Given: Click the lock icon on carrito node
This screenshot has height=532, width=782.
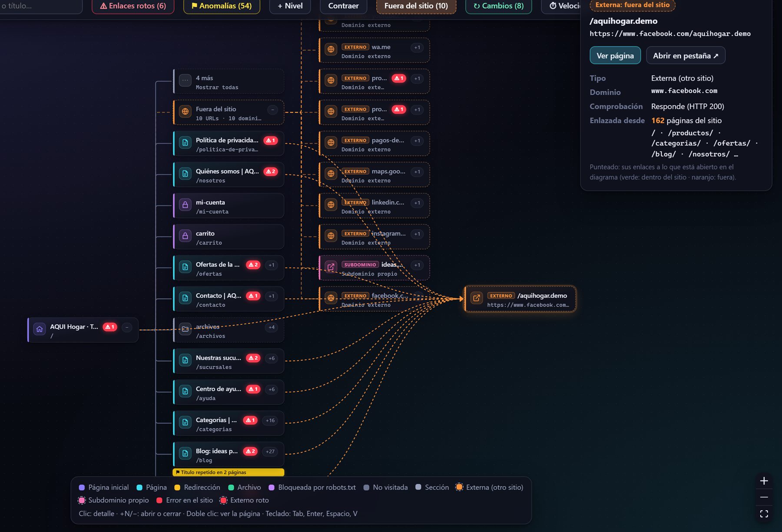Looking at the screenshot, I should 185,236.
